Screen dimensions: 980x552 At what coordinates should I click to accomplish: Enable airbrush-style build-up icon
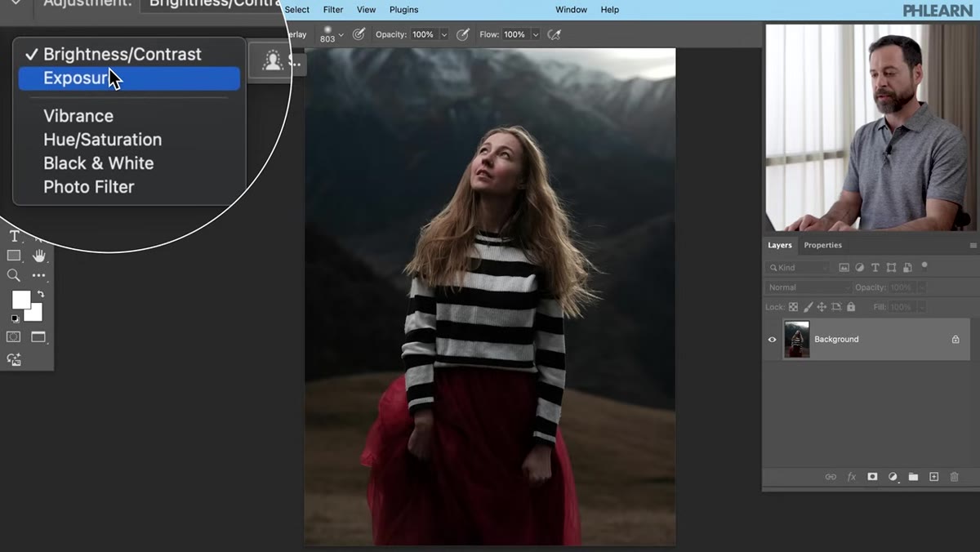[x=463, y=34]
